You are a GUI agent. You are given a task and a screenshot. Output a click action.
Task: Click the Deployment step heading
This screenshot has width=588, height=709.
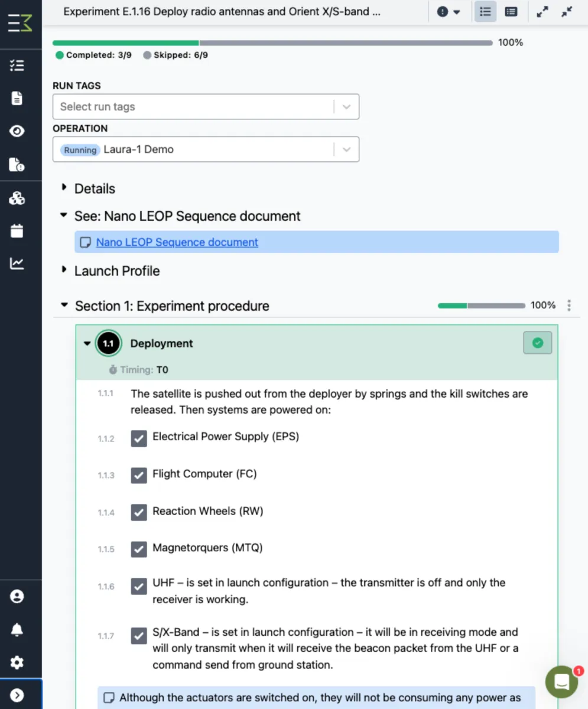[x=161, y=343]
